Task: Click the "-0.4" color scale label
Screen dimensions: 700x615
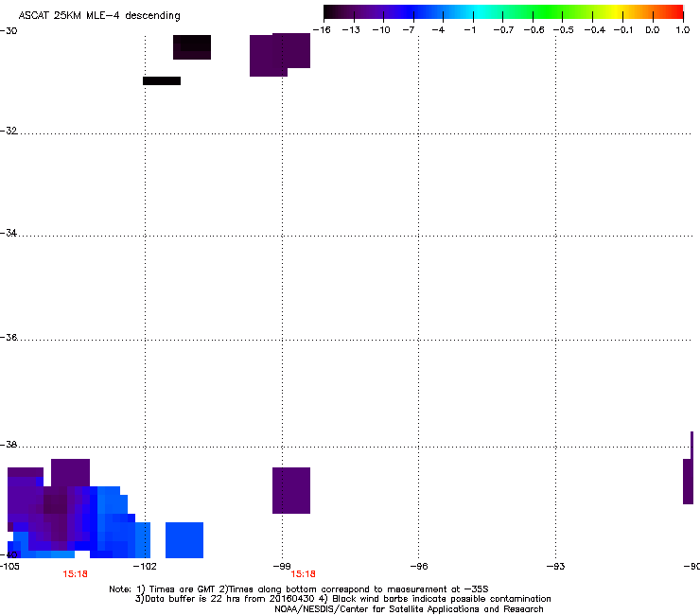Action: (595, 30)
